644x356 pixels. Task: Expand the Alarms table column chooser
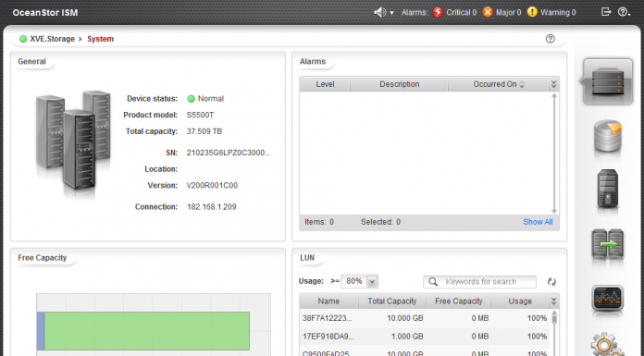(x=553, y=84)
